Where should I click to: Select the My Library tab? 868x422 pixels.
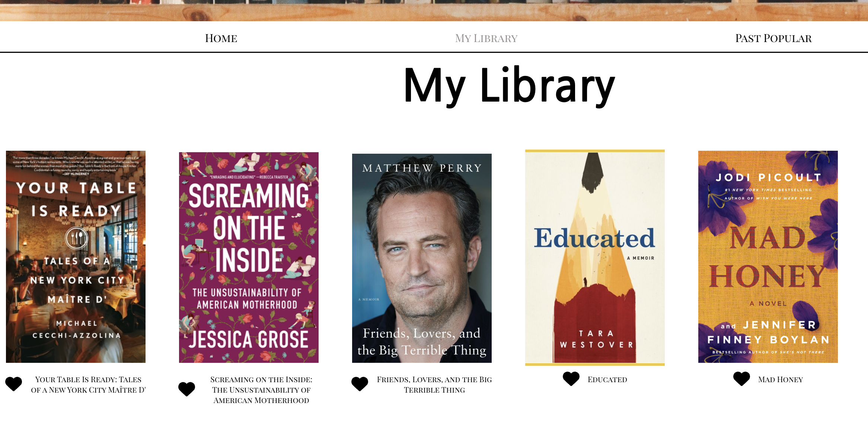pyautogui.click(x=486, y=38)
